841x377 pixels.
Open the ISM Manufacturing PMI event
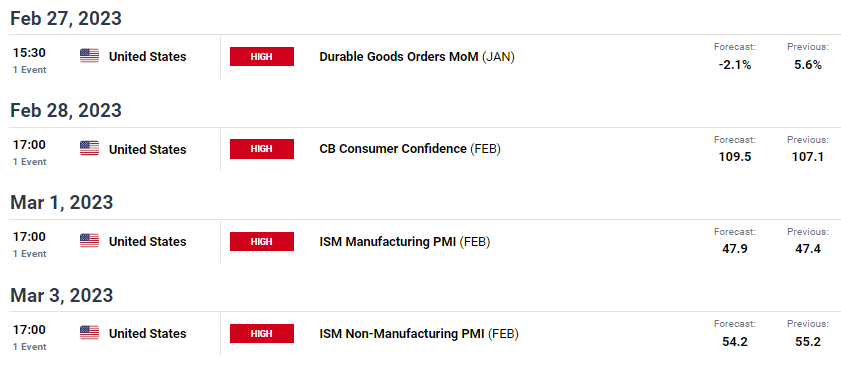404,241
